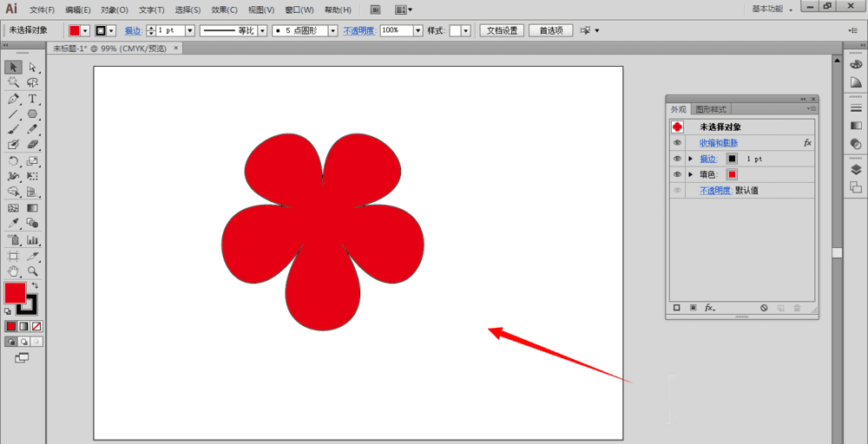The height and width of the screenshot is (444, 868).
Task: Switch to Color fill mode button
Action: 10,326
